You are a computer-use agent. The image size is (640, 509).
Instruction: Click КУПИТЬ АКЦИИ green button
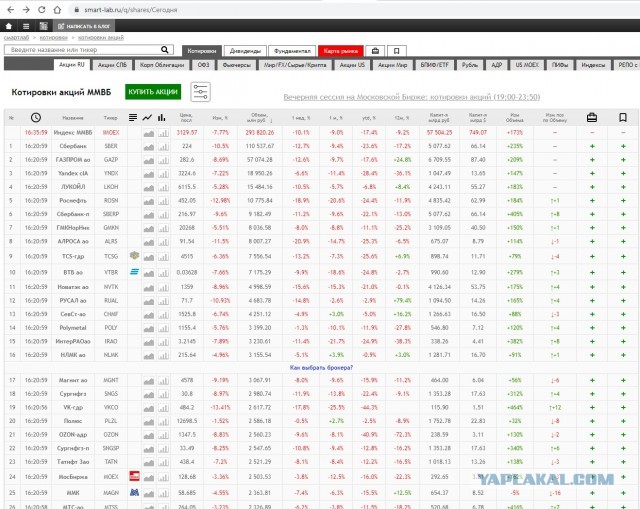point(153,92)
